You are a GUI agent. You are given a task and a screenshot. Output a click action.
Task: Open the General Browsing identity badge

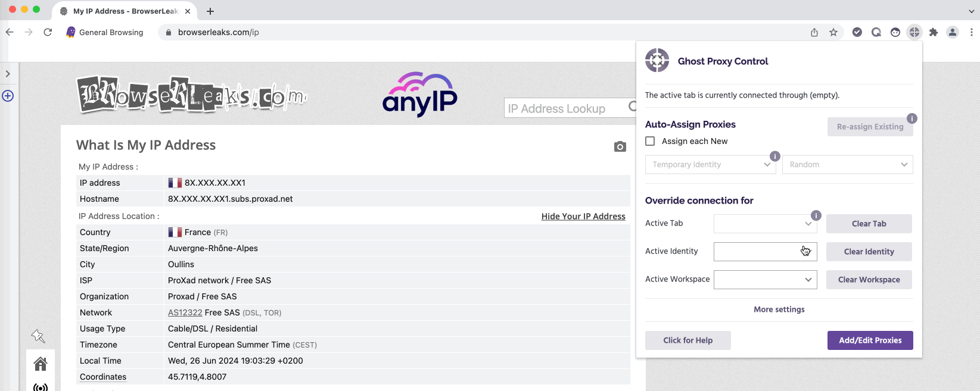click(x=105, y=32)
